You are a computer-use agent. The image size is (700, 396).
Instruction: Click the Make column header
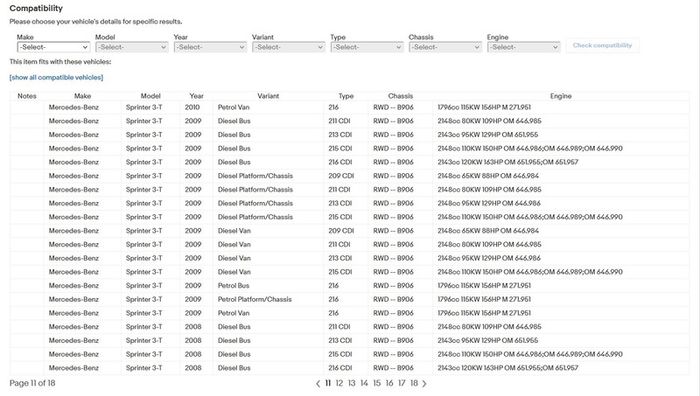83,96
